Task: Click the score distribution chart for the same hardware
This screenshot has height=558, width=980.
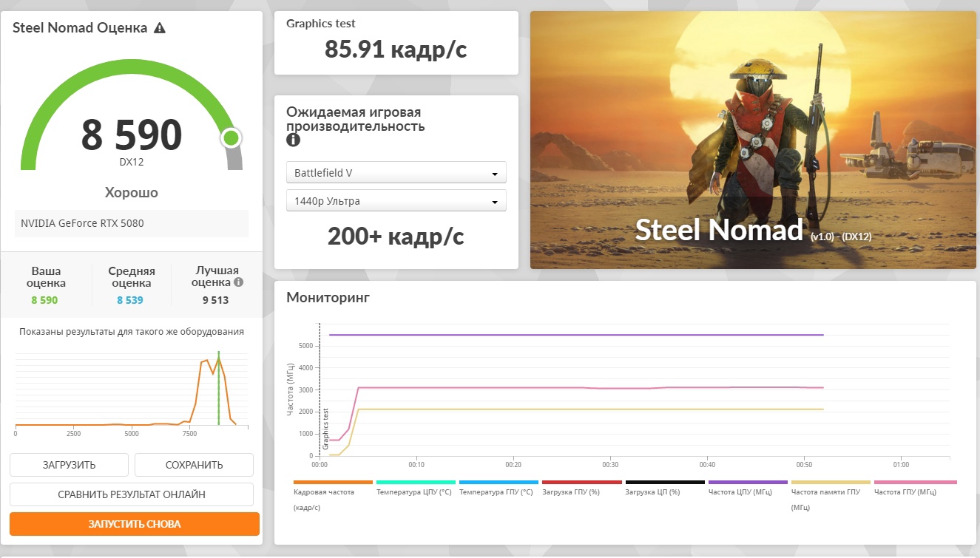Action: click(132, 390)
